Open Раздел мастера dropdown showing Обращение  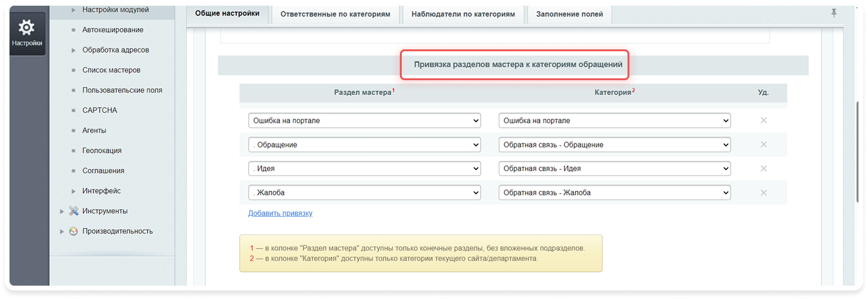[x=364, y=145]
